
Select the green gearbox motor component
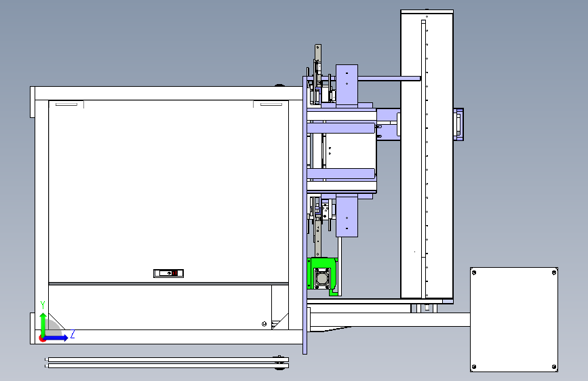[x=322, y=276]
